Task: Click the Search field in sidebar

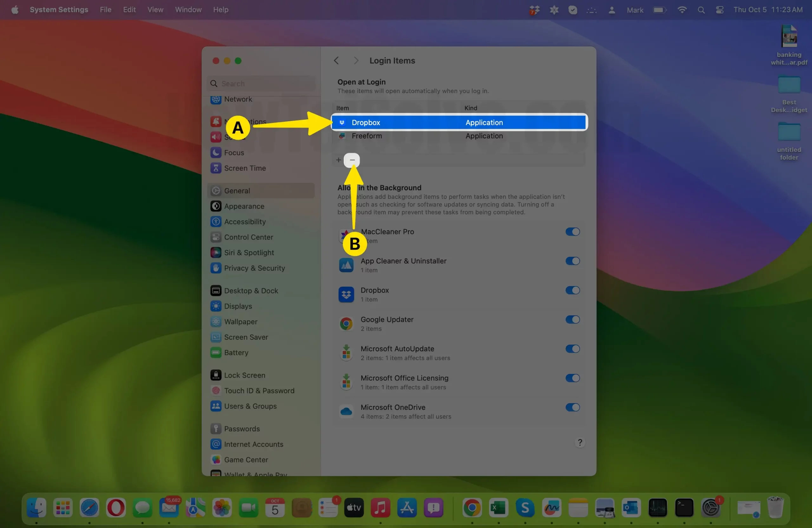Action: click(x=261, y=84)
